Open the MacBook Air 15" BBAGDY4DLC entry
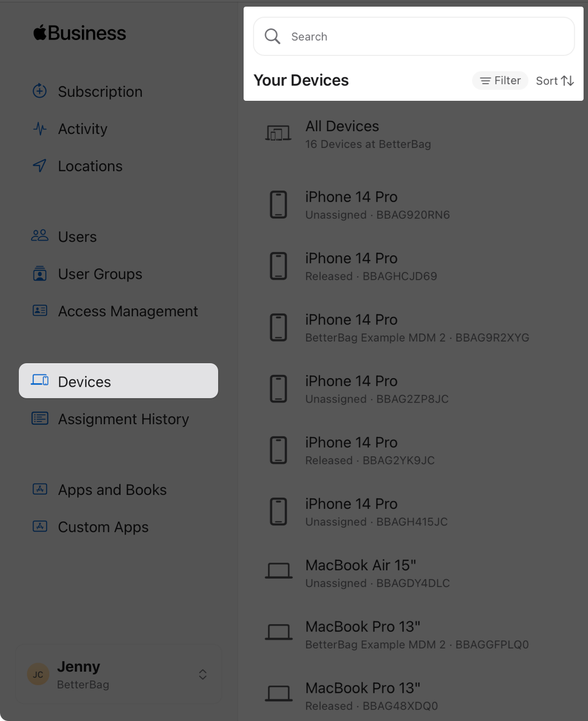Viewport: 588px width, 721px height. [x=412, y=573]
